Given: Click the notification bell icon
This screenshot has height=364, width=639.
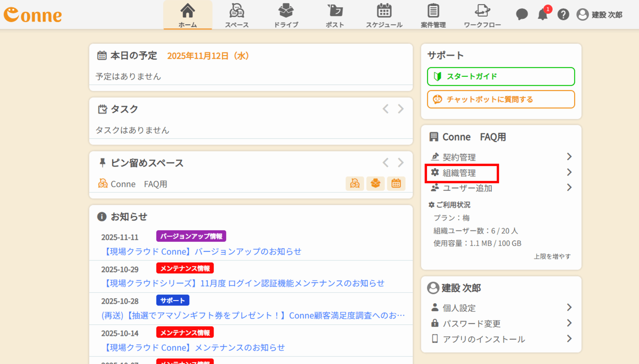Looking at the screenshot, I should [x=542, y=14].
